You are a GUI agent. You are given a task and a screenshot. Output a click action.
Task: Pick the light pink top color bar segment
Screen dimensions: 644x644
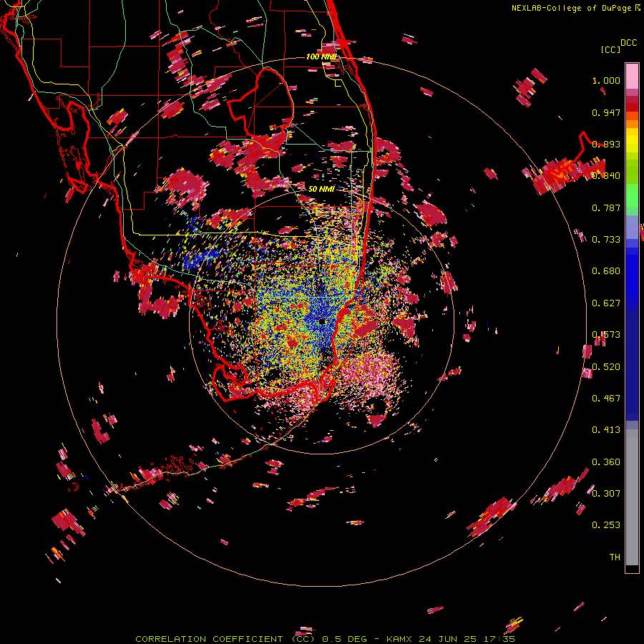click(632, 77)
